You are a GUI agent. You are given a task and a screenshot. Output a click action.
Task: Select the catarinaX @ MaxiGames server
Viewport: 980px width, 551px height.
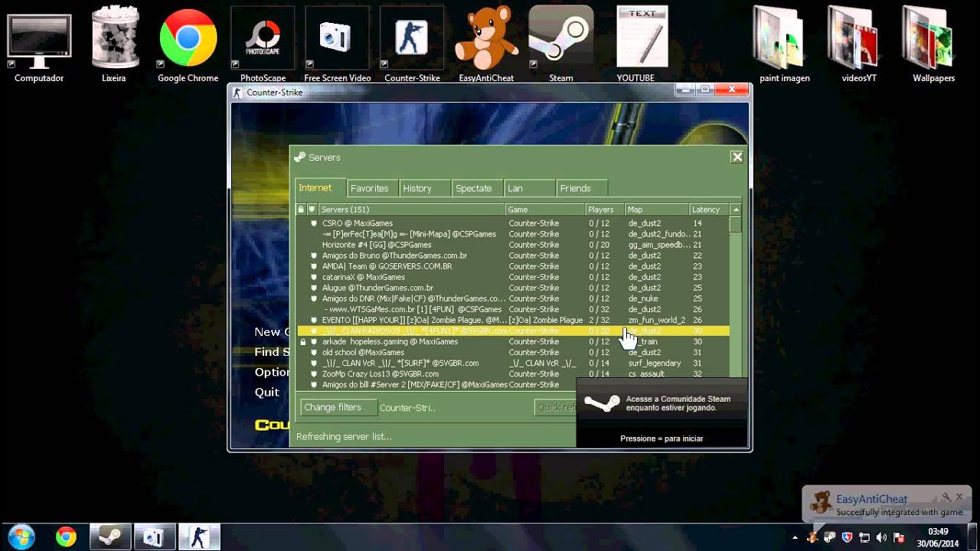(x=513, y=277)
